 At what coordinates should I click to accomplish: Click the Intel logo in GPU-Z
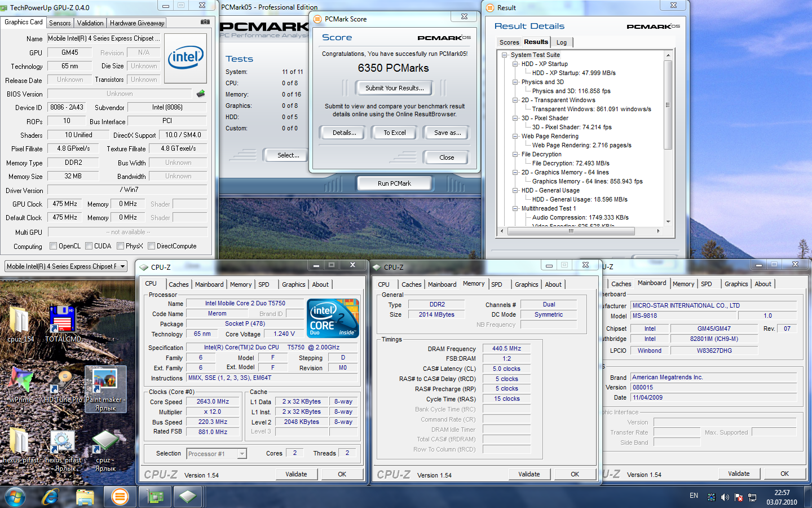coord(186,57)
